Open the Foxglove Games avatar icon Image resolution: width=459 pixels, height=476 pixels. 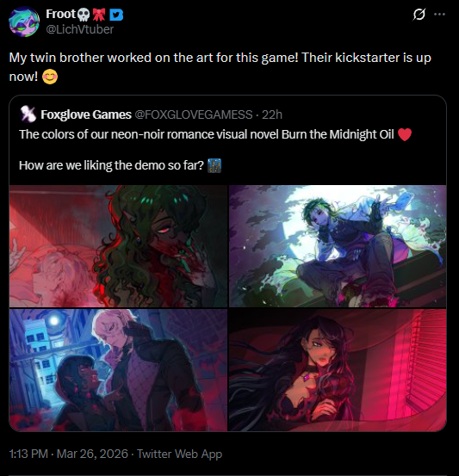pyautogui.click(x=28, y=114)
